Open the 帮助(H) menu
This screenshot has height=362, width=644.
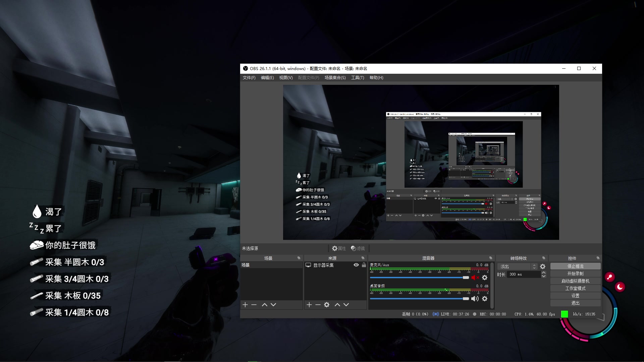point(376,78)
